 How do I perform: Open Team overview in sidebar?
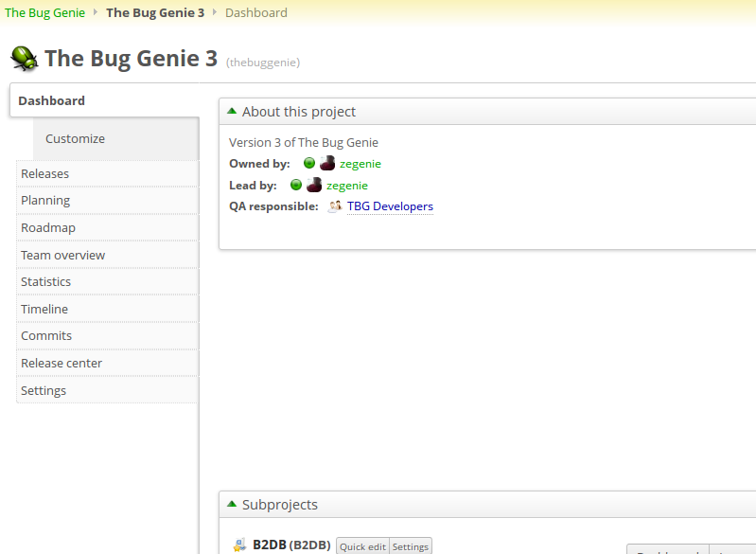tap(108, 255)
